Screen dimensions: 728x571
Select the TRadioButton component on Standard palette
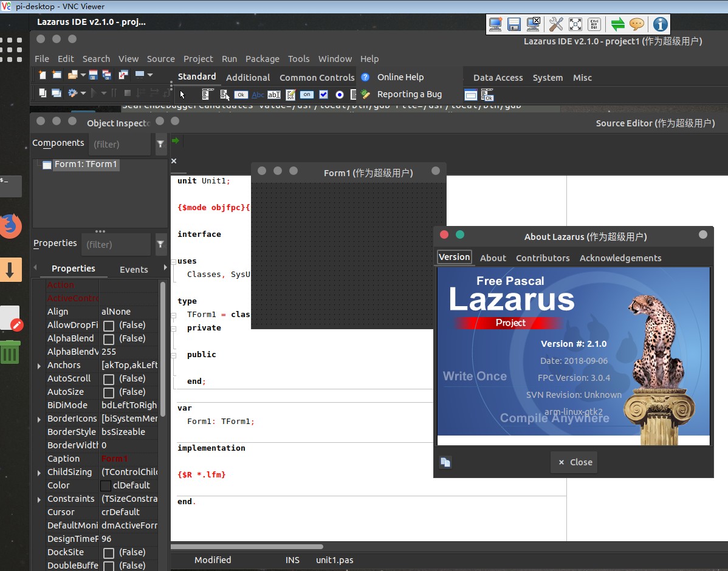(340, 95)
